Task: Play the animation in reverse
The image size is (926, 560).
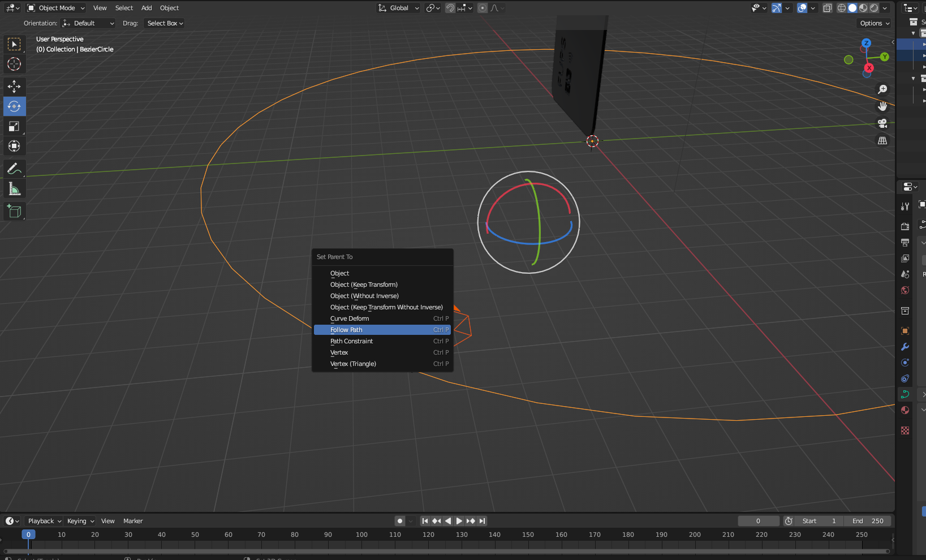Action: (448, 521)
